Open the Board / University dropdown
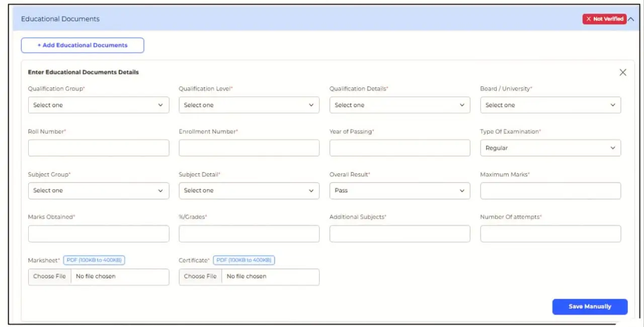 coord(550,105)
